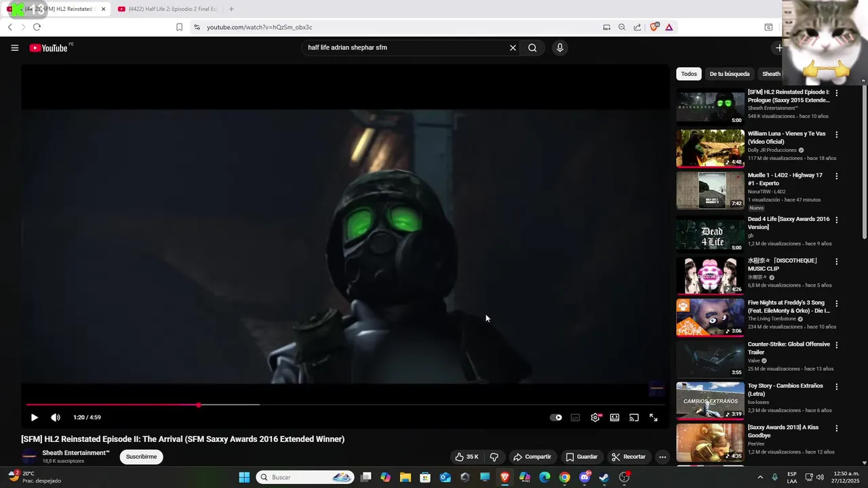Start voice search microphone
Image resolution: width=868 pixels, height=488 pixels.
[559, 47]
